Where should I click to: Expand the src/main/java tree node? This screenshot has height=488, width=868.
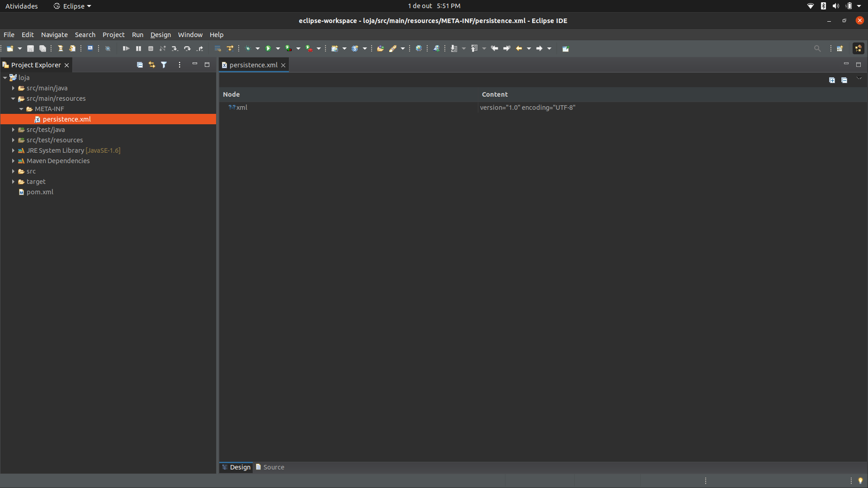(x=13, y=88)
